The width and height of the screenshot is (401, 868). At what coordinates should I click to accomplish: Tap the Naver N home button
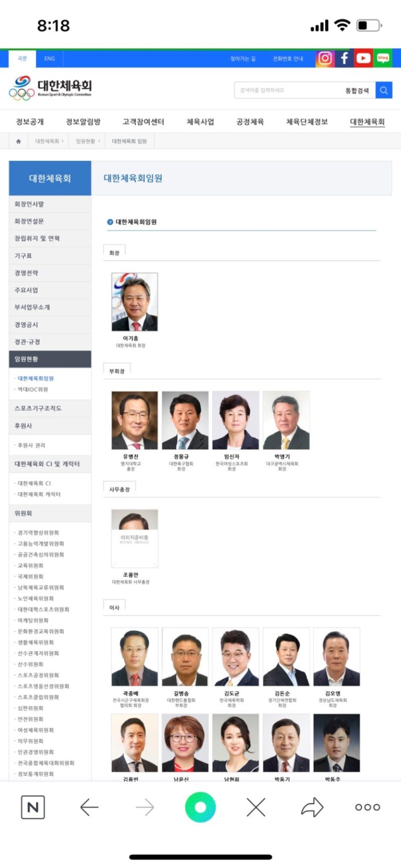click(x=33, y=807)
